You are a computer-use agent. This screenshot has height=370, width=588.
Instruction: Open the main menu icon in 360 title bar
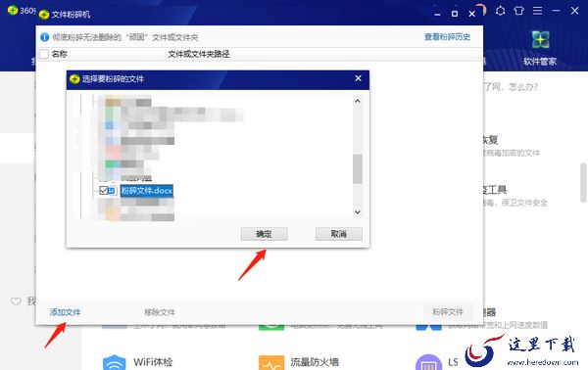tap(537, 11)
